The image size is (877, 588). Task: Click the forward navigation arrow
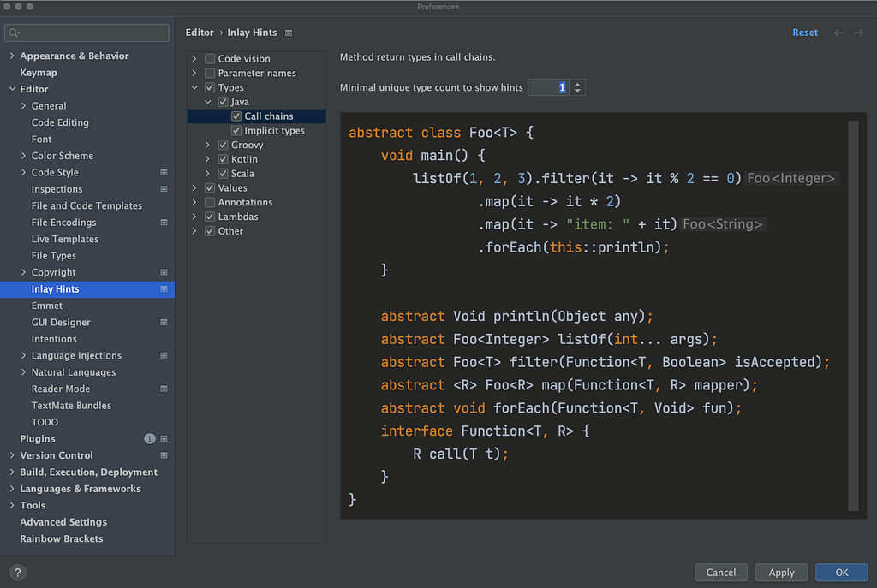coord(858,33)
